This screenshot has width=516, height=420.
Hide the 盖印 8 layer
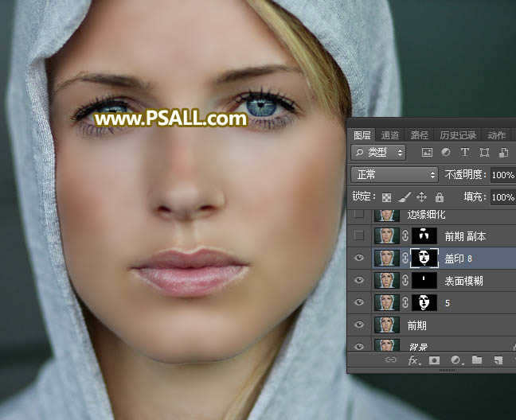point(359,259)
